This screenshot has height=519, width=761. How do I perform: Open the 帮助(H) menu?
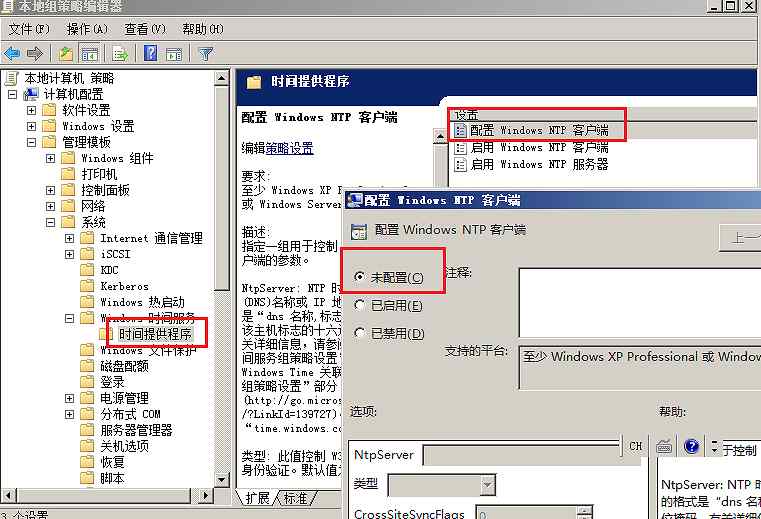(x=203, y=29)
